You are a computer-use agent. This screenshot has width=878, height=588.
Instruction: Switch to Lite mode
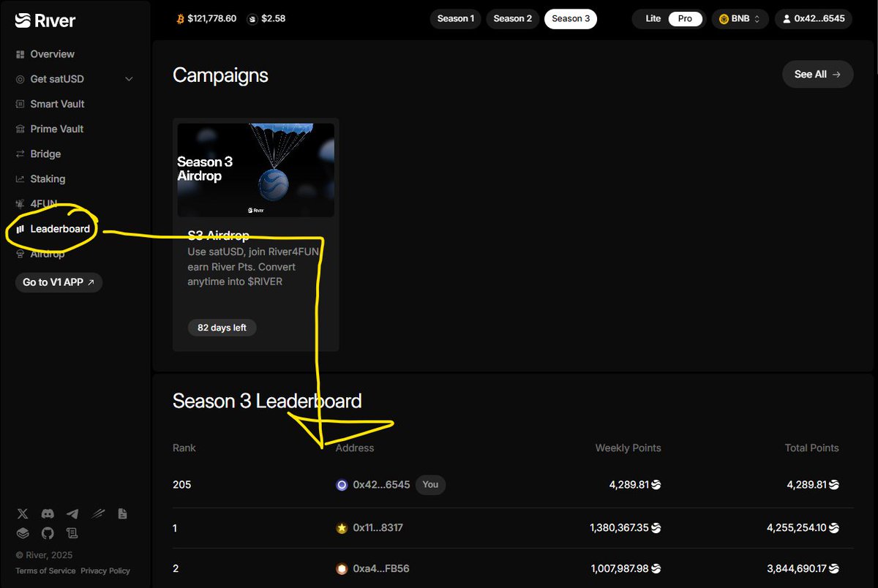(653, 19)
